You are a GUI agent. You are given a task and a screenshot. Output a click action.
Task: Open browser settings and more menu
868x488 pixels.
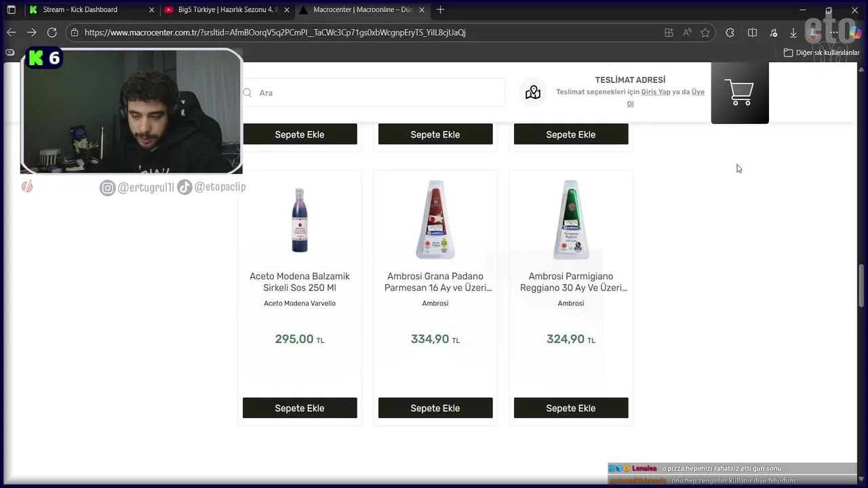834,32
